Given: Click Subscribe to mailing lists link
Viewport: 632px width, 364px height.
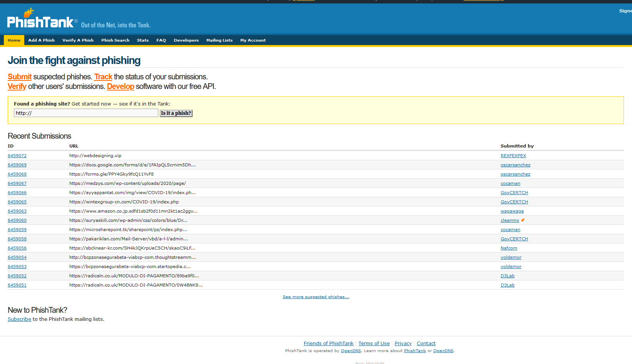Looking at the screenshot, I should [19, 319].
